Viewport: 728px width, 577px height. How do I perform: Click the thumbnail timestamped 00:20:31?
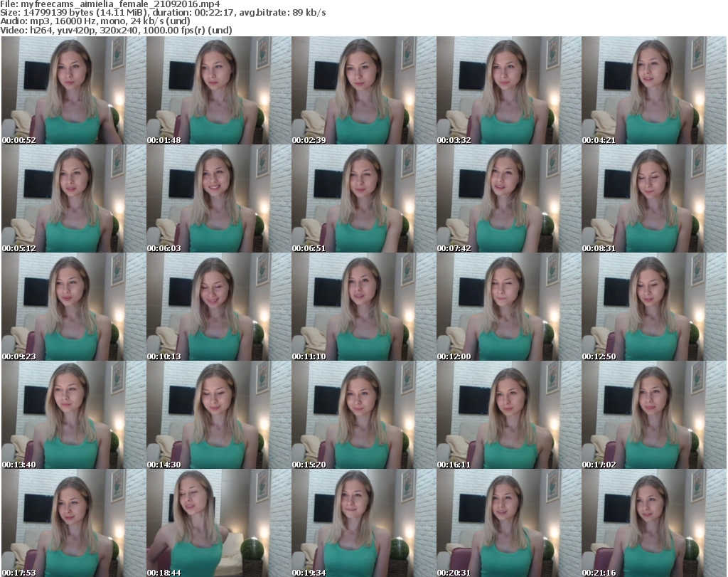[509, 523]
